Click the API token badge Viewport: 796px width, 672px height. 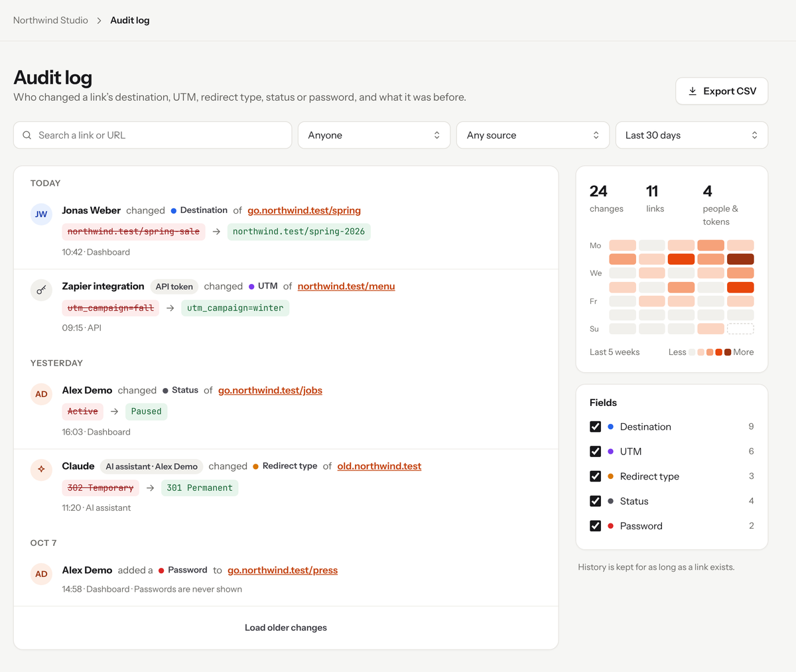point(174,287)
